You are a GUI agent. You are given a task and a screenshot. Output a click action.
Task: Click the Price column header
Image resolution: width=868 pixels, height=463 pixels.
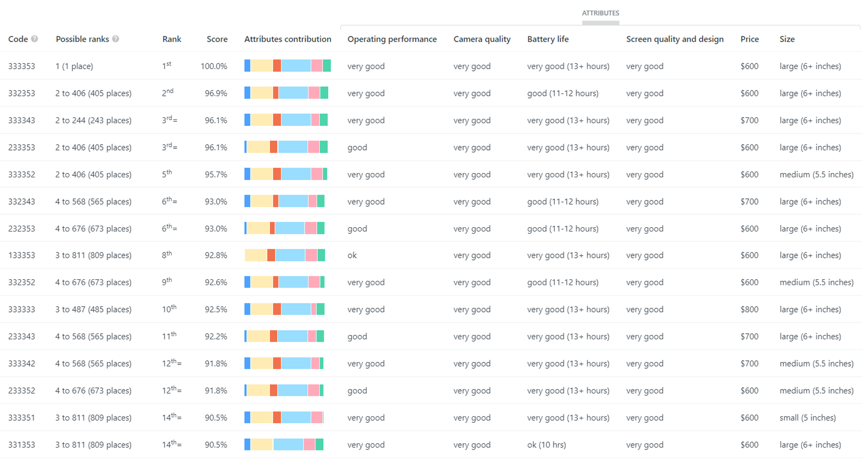750,39
